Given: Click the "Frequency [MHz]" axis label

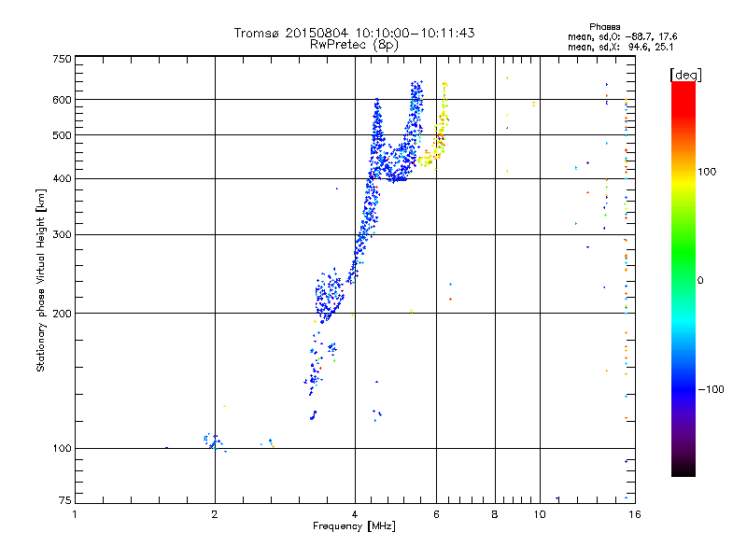Looking at the screenshot, I should pyautogui.click(x=354, y=526).
